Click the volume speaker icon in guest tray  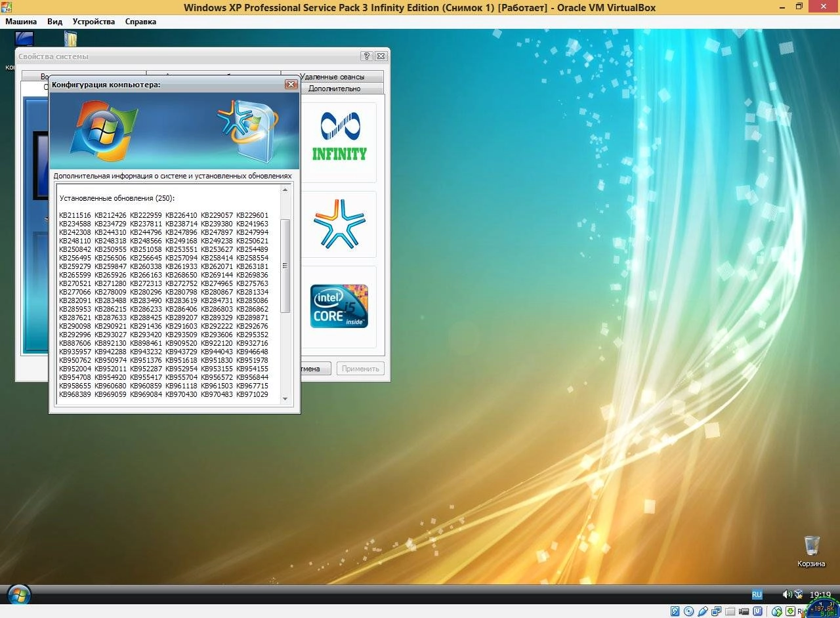787,594
